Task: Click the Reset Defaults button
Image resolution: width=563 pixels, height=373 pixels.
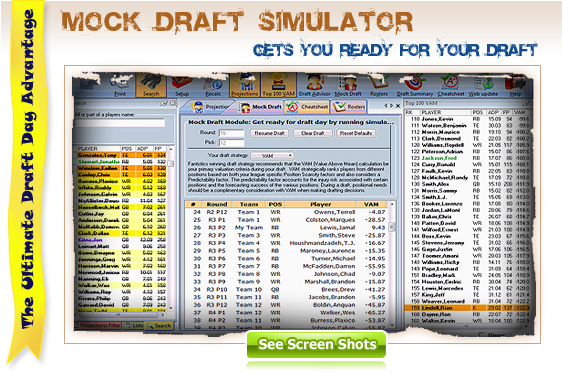Action: point(356,133)
